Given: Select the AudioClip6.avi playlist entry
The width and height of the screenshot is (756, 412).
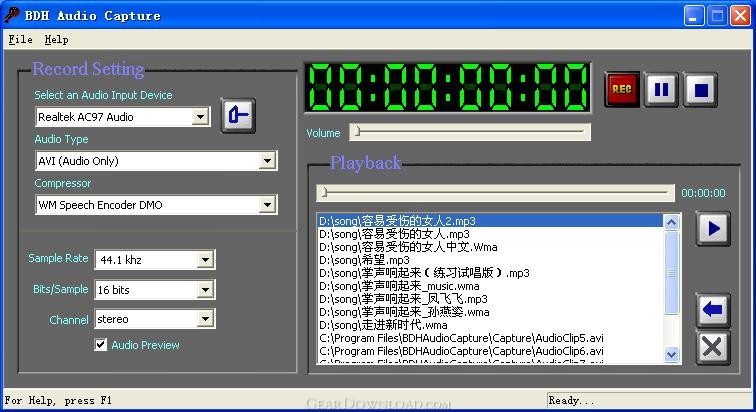Looking at the screenshot, I should [x=490, y=351].
